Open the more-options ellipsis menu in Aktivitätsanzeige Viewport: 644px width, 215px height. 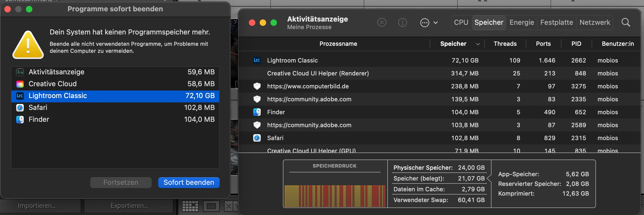point(429,23)
